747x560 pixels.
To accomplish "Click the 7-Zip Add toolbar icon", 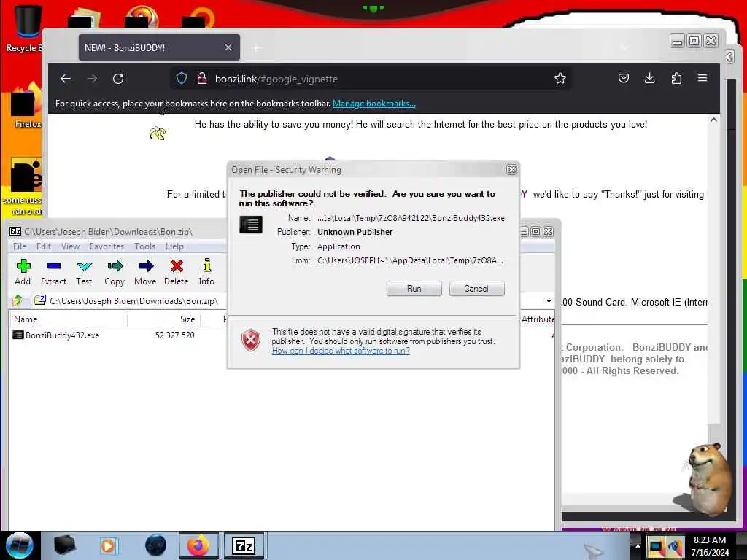I will (23, 272).
